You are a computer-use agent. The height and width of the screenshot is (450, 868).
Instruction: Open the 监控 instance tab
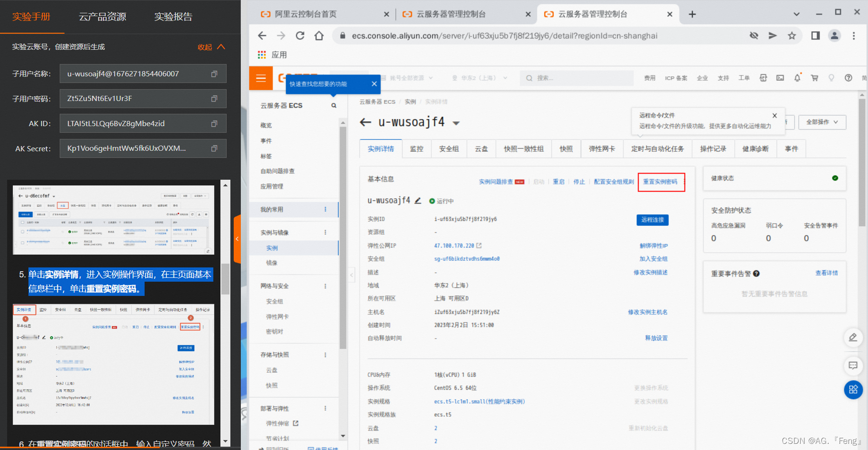click(417, 149)
